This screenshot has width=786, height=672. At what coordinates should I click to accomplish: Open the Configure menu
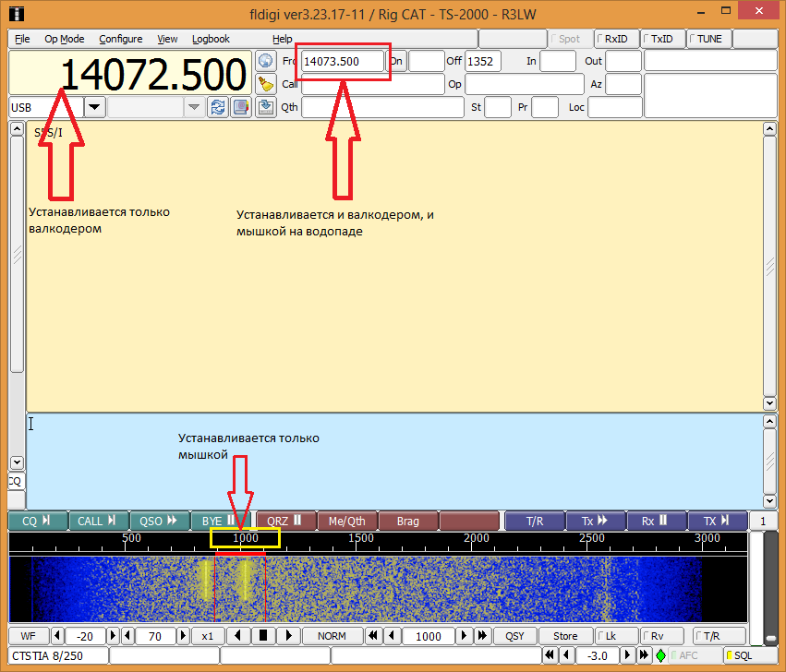click(x=120, y=39)
